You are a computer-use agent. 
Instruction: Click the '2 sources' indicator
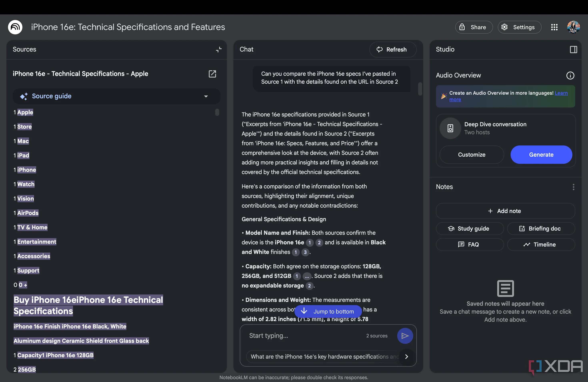pos(377,336)
